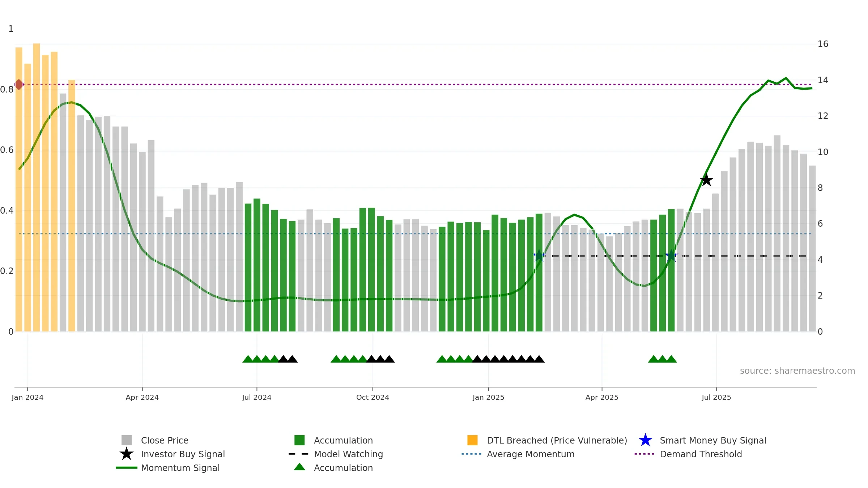This screenshot has width=868, height=488.
Task: Select the blue Smart Money star near June 2025
Action: pos(672,256)
